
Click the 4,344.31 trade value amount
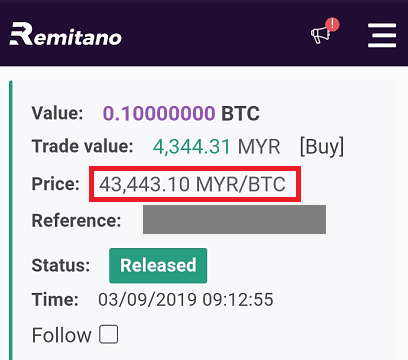pyautogui.click(x=192, y=147)
